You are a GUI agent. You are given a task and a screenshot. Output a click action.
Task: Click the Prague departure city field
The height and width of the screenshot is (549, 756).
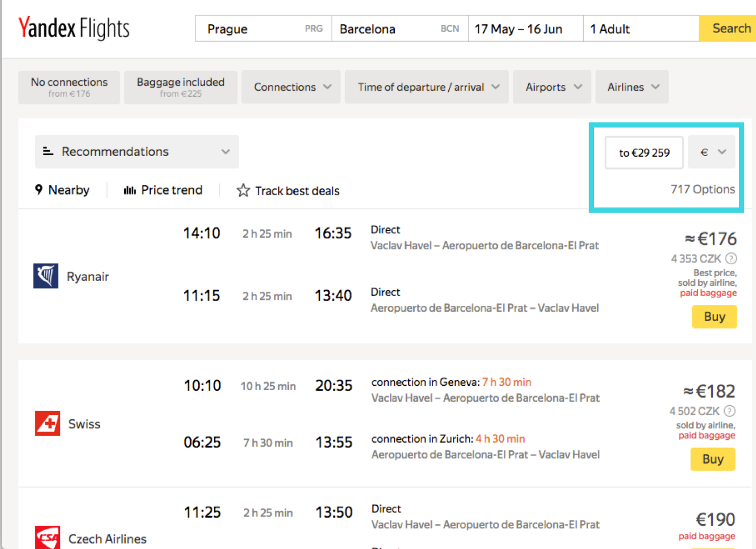[264, 29]
